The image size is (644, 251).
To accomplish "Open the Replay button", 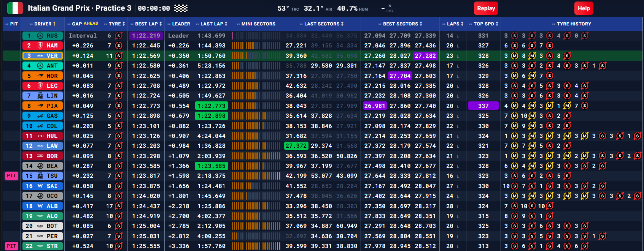I will [x=486, y=8].
